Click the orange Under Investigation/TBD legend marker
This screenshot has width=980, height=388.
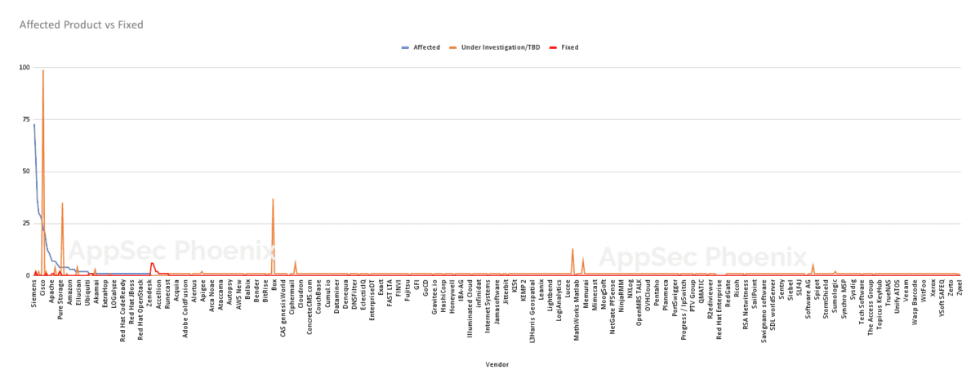(x=453, y=47)
